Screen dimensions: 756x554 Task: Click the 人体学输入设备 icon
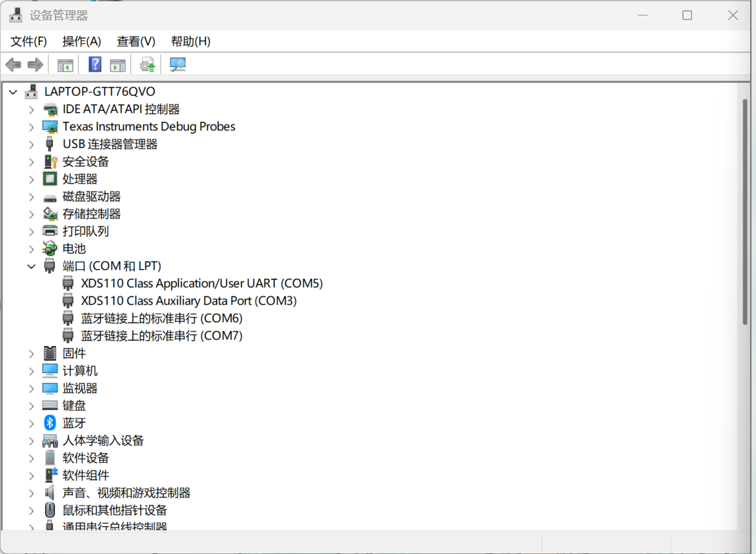click(50, 441)
